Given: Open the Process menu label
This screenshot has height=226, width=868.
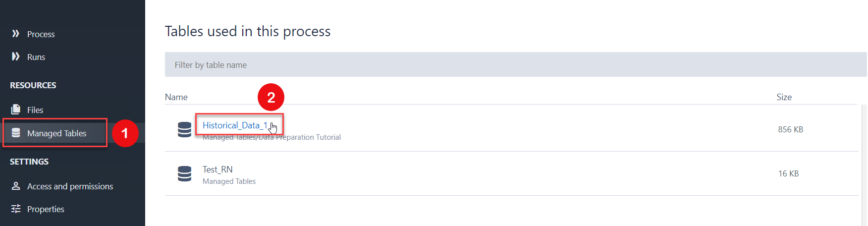Looking at the screenshot, I should 41,34.
